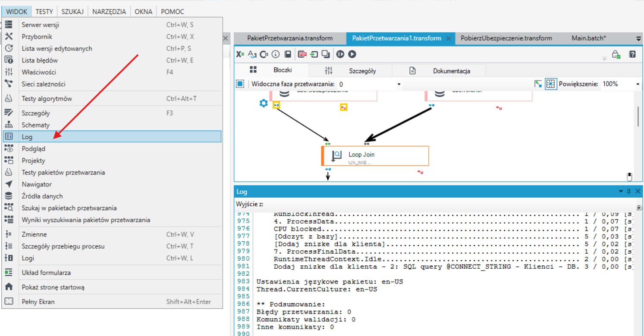This screenshot has height=336, width=644.
Task: Click the C# code toolbar icon
Action: click(264, 54)
